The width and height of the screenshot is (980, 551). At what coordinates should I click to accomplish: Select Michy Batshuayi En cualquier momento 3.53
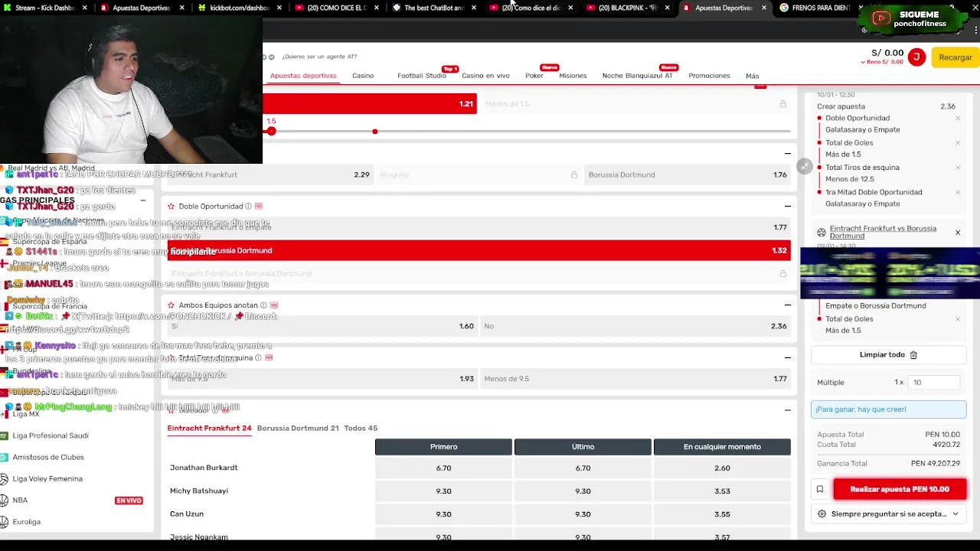coord(722,491)
